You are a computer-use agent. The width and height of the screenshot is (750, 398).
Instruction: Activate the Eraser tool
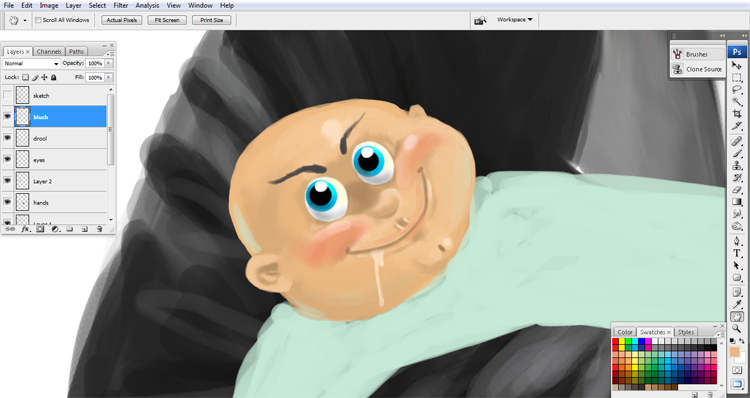click(x=737, y=190)
